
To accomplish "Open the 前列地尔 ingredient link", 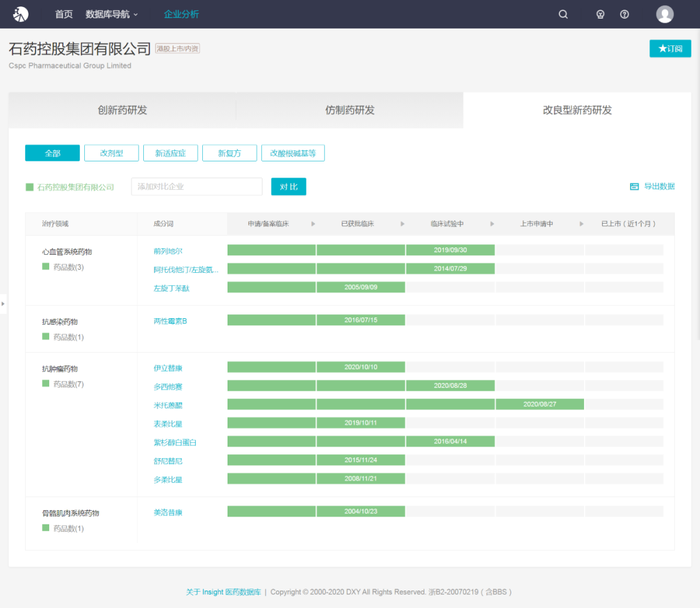I will tap(168, 251).
